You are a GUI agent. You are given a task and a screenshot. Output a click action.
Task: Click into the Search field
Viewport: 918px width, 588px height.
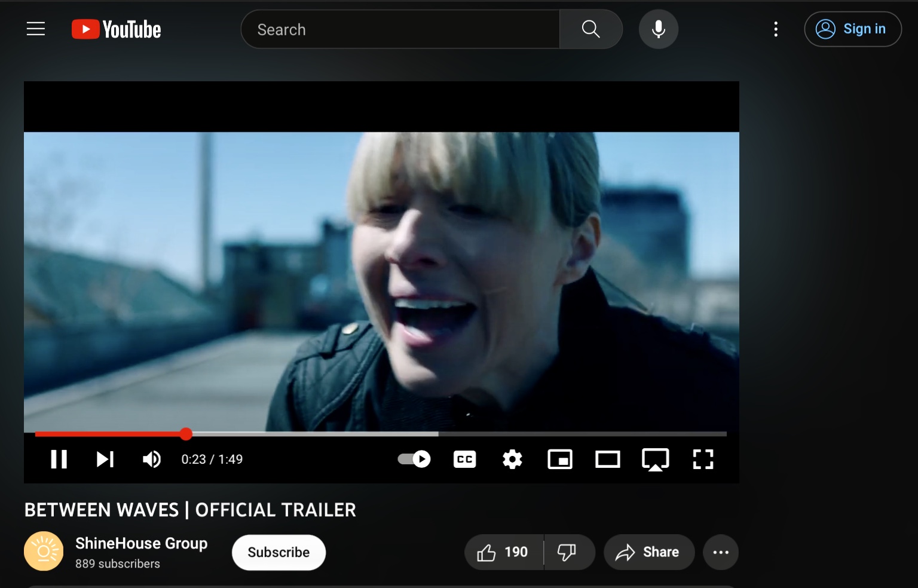400,29
